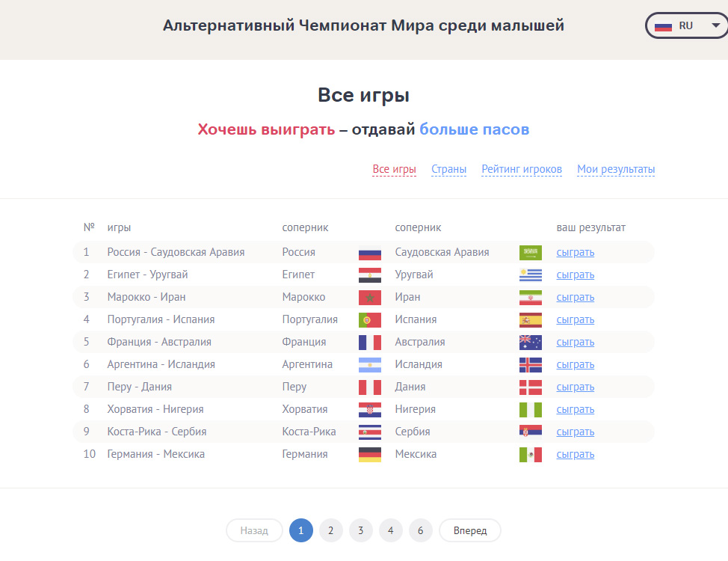Screen dimensions: 728x561
Task: Go to page 3
Action: tap(361, 530)
